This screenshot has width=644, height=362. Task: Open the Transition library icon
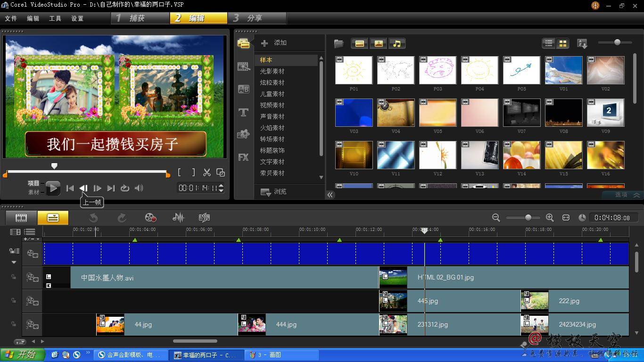pos(243,66)
